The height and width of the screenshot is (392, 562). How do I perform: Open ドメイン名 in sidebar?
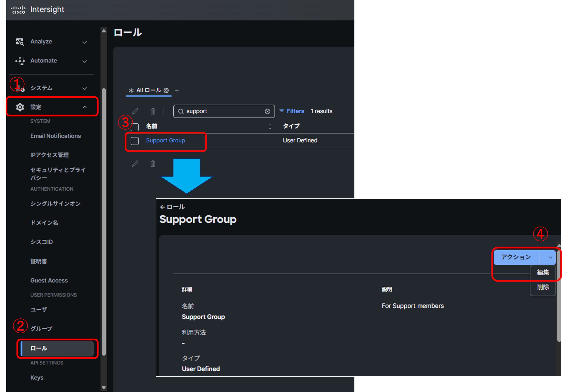(x=44, y=223)
